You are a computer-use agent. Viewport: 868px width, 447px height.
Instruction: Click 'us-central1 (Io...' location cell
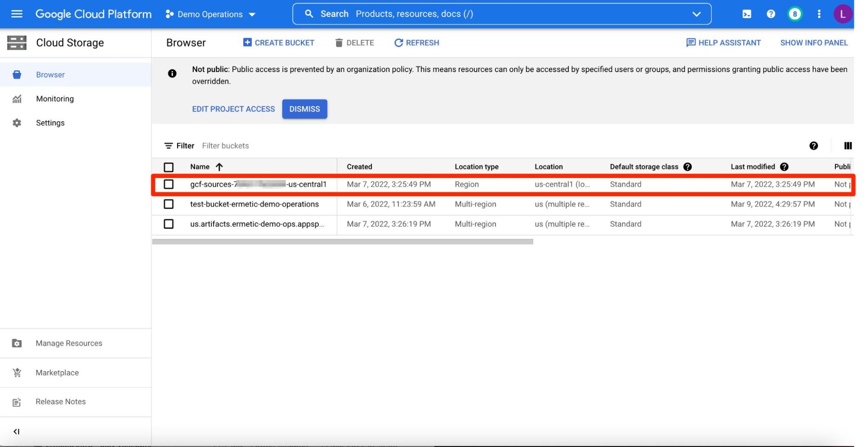point(562,184)
